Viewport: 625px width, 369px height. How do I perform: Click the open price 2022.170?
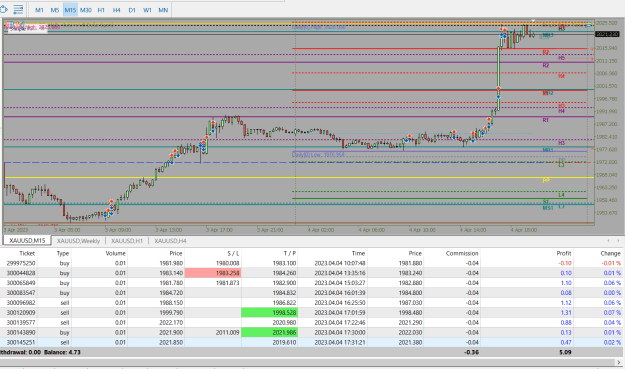(x=171, y=322)
